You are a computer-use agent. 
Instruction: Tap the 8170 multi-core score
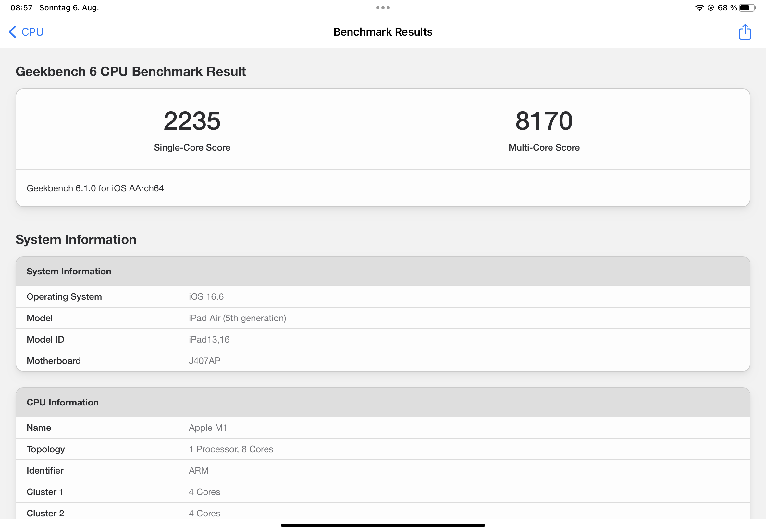click(x=544, y=121)
